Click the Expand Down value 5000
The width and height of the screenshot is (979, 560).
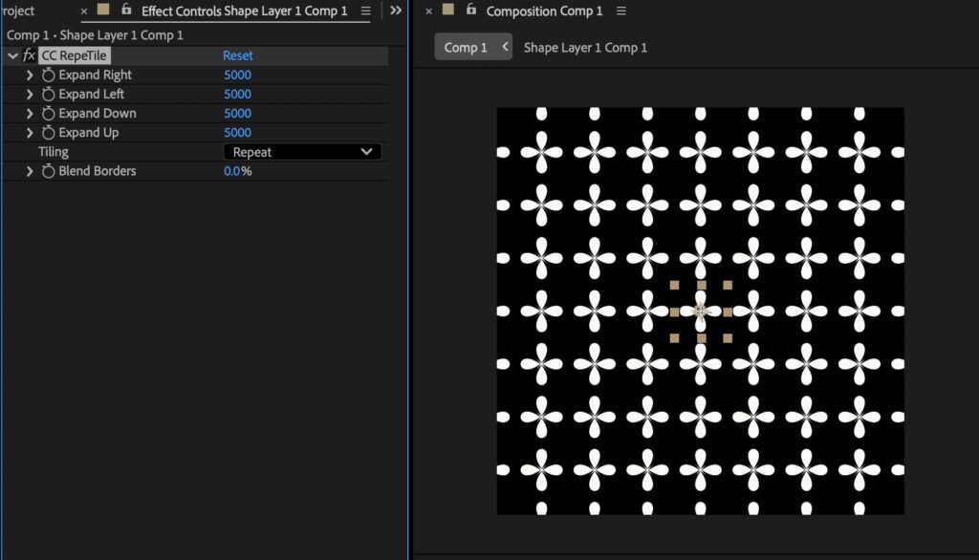coord(237,113)
